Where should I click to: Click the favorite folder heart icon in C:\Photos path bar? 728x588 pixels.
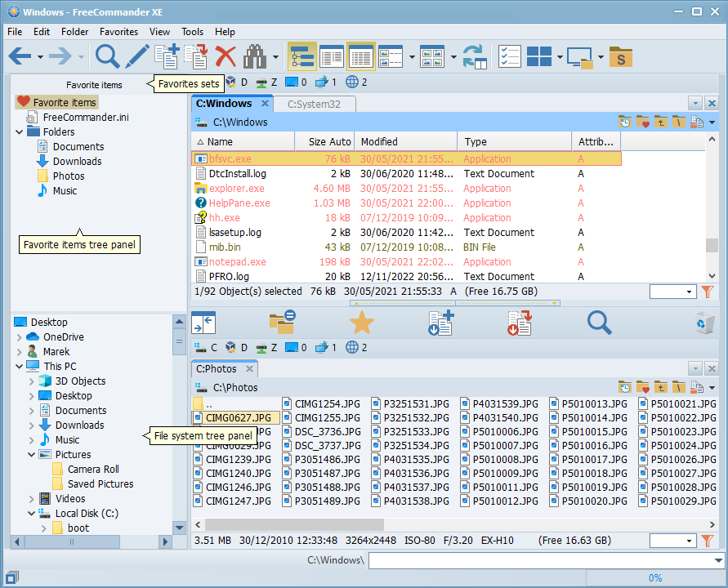tap(642, 388)
